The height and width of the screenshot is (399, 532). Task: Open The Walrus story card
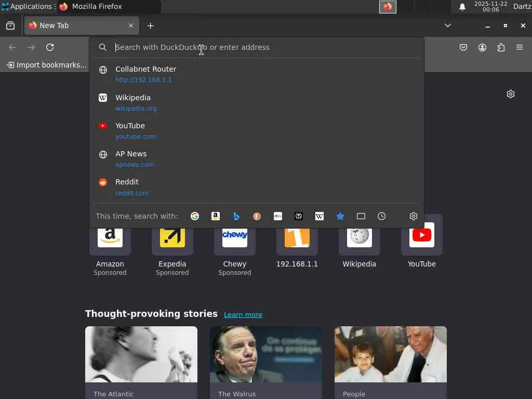[266, 362]
